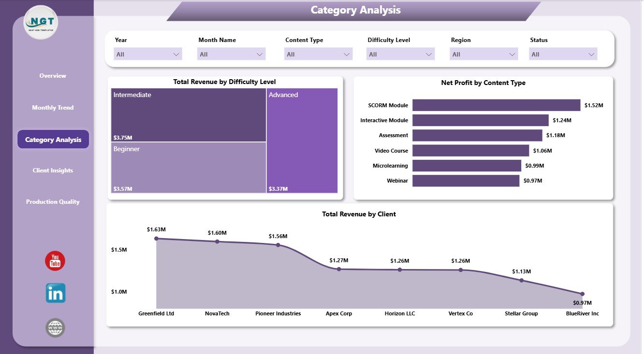Viewport: 644px width, 354px height.
Task: Select the Apex Corp data point
Action: [339, 269]
